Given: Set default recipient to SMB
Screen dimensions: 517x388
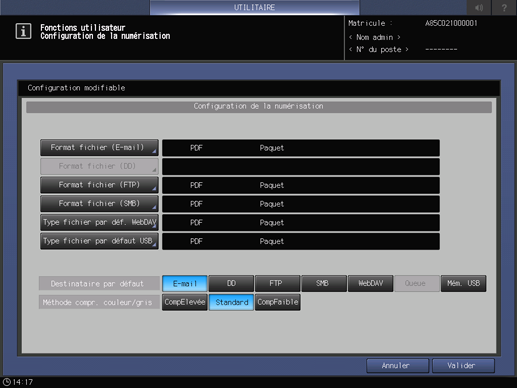Looking at the screenshot, I should point(324,283).
